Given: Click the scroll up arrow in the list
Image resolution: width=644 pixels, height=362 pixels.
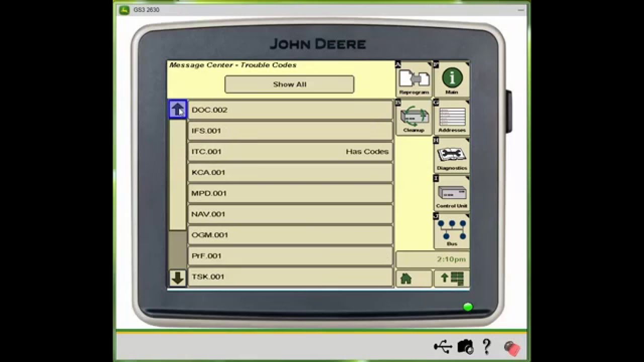Looking at the screenshot, I should tap(178, 109).
